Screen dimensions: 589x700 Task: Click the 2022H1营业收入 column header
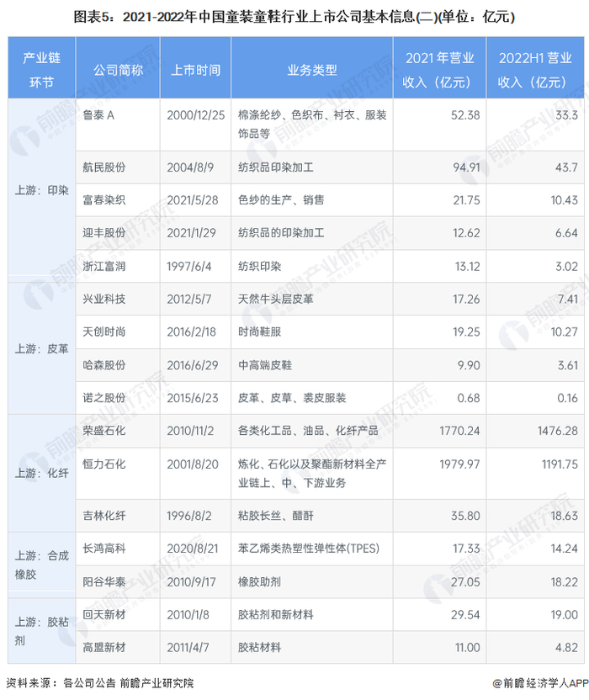535,68
